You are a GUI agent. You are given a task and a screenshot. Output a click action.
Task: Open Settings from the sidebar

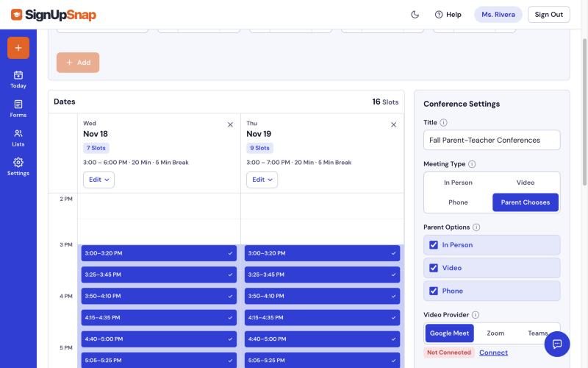(18, 167)
